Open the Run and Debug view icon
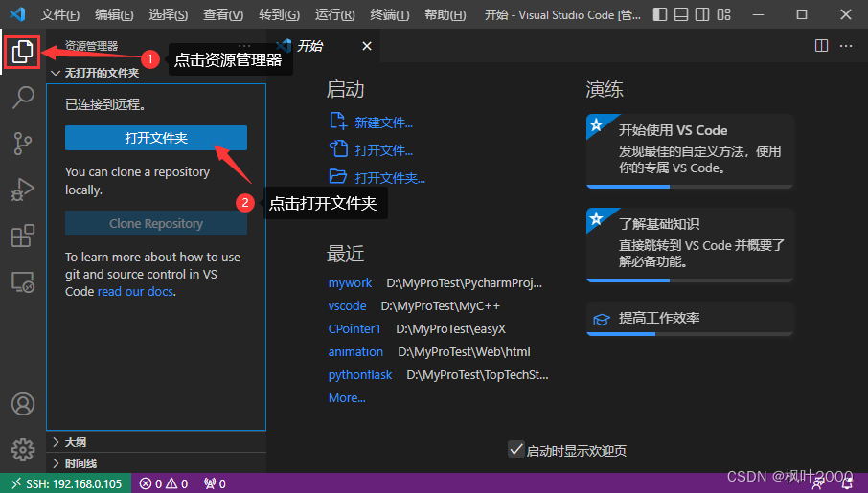The image size is (868, 493). click(23, 190)
